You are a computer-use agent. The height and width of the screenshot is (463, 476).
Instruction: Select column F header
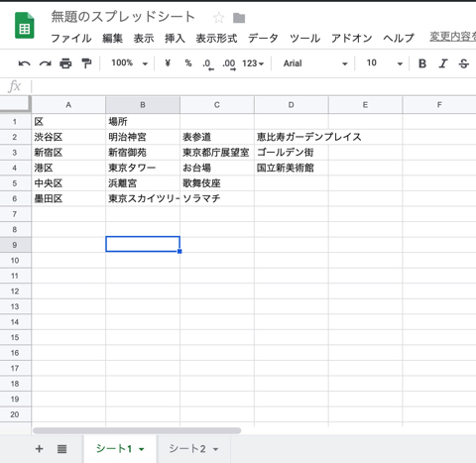[439, 105]
